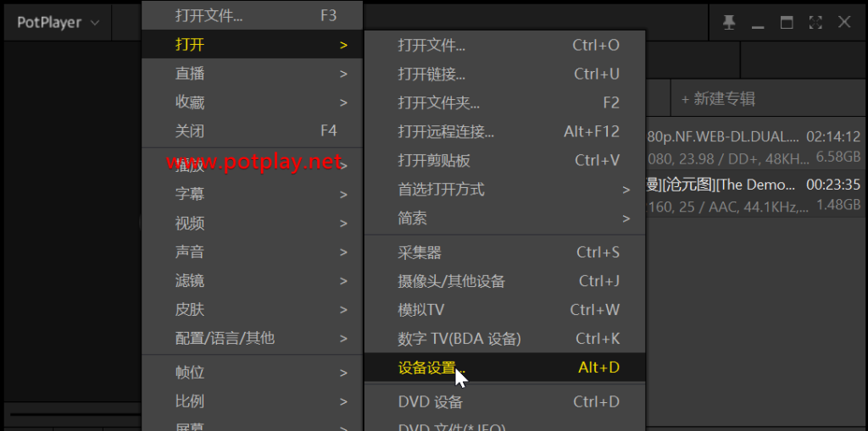The height and width of the screenshot is (431, 868).
Task: Expand 首选打开方式 submenu
Action: (505, 190)
